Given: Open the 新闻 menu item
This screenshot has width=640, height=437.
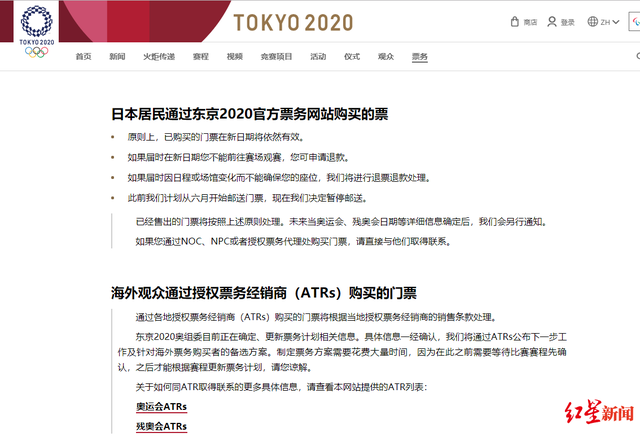Looking at the screenshot, I should [x=117, y=56].
